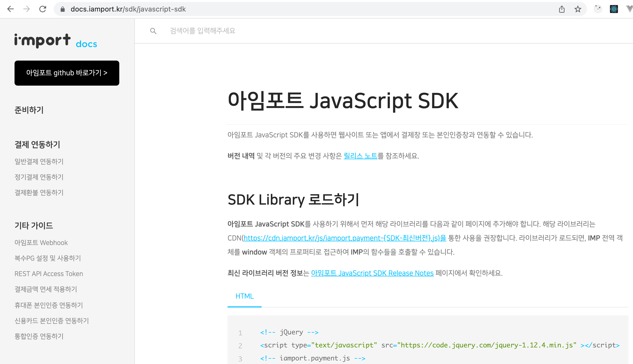Click the jQuery comment on code line 1
The width and height of the screenshot is (633, 364).
point(289,332)
